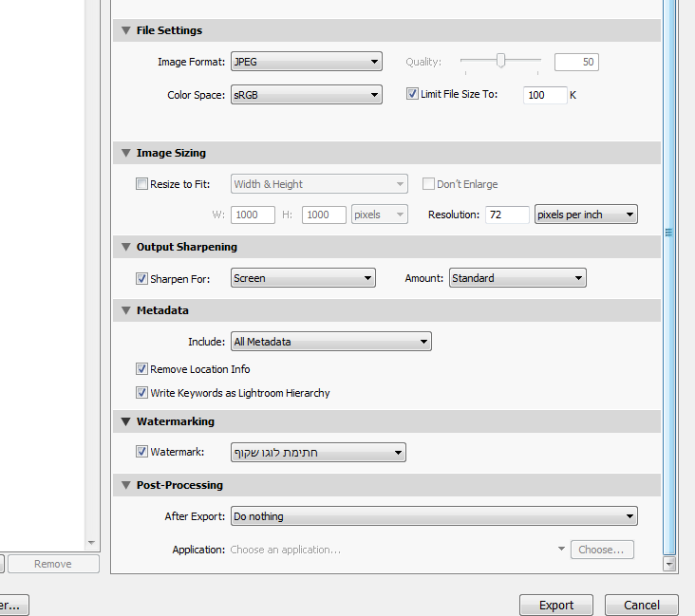The height and width of the screenshot is (616, 695).
Task: Uncheck Limit File Size To
Action: (412, 94)
